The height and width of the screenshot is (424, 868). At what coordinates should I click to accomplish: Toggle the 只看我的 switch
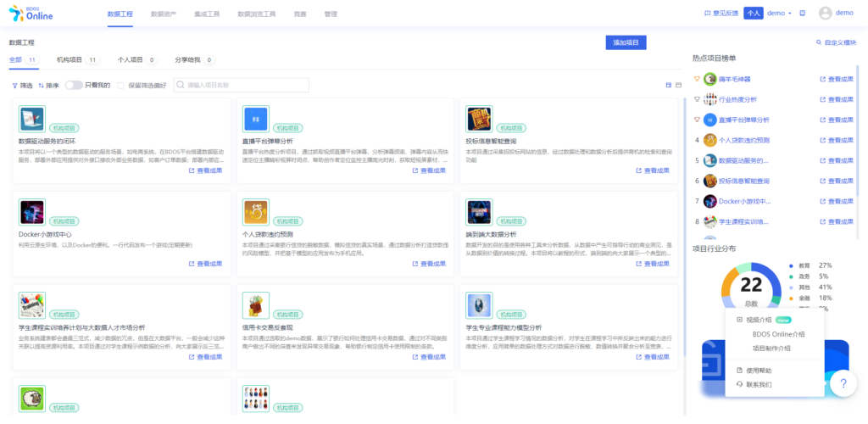pos(74,86)
